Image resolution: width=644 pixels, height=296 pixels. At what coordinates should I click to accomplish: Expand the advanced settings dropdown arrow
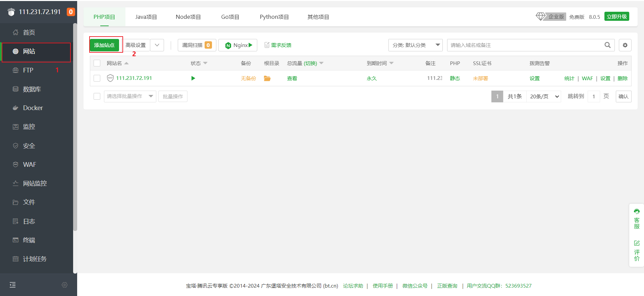pyautogui.click(x=157, y=45)
